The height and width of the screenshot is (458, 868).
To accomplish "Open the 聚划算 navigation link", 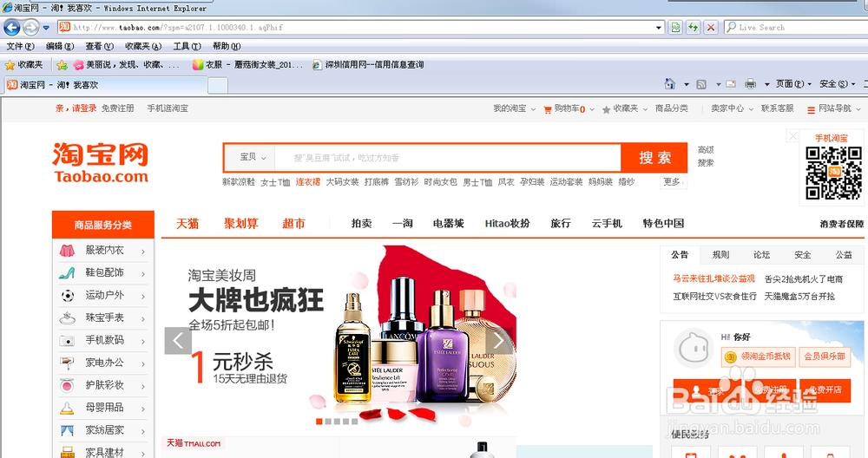I will click(x=240, y=224).
